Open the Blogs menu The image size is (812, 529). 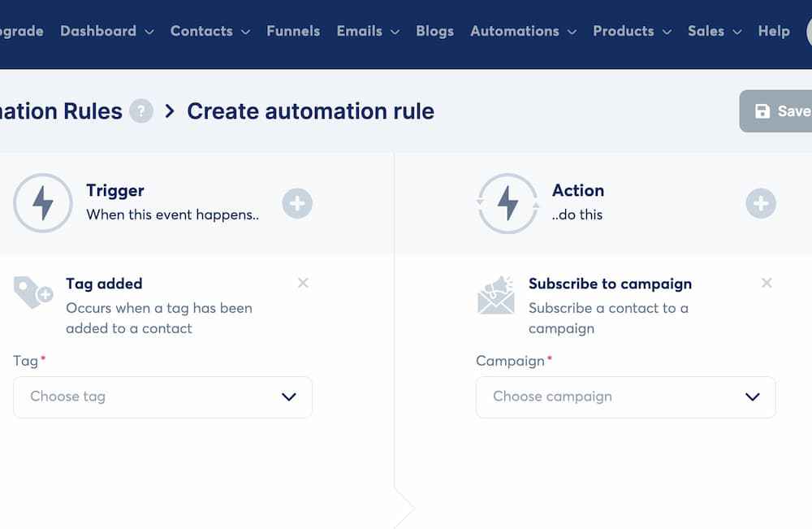434,31
